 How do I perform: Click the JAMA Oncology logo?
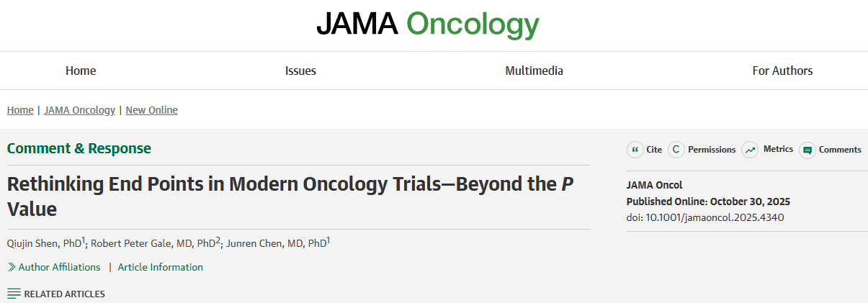[x=428, y=24]
